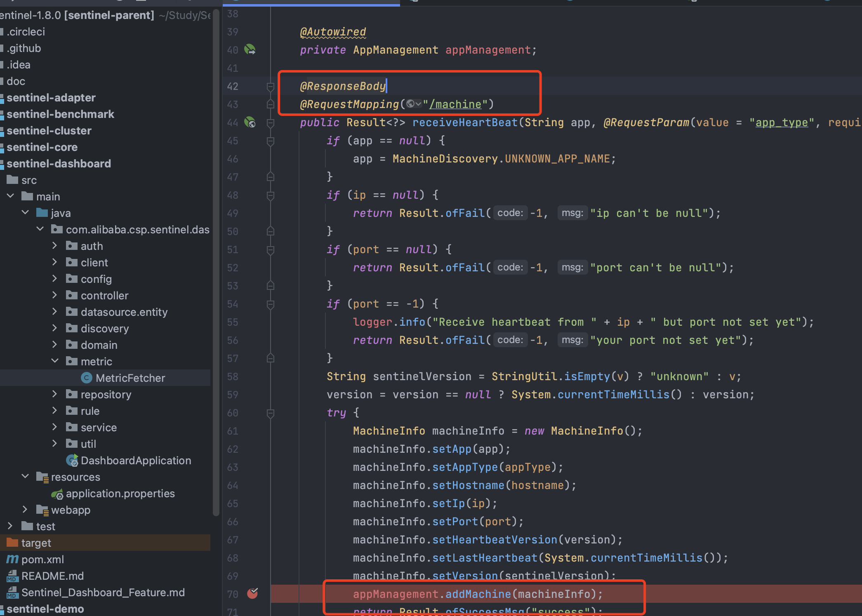Select the target folder in project tree
Image resolution: width=862 pixels, height=616 pixels.
point(36,543)
